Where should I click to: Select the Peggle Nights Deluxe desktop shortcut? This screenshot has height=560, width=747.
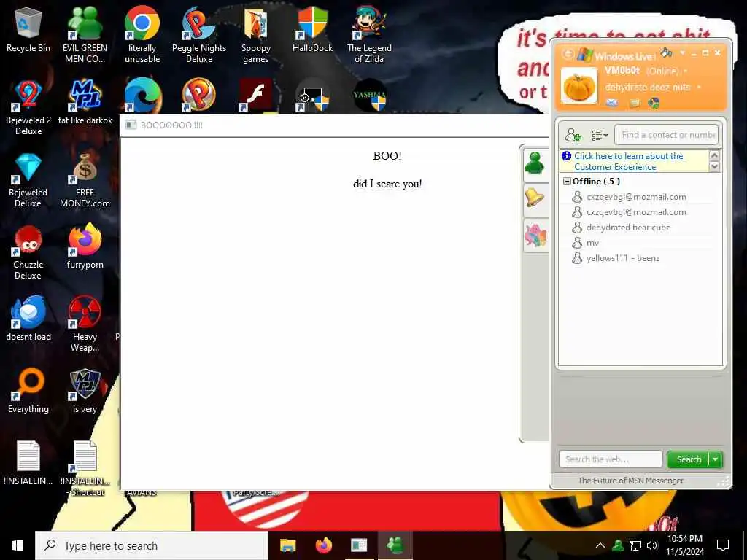199,34
